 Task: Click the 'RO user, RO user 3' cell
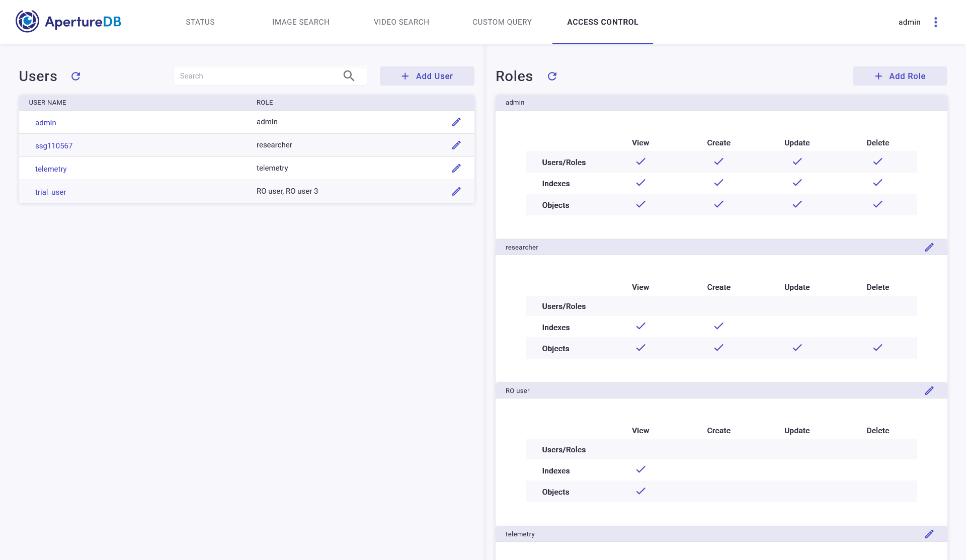(287, 191)
